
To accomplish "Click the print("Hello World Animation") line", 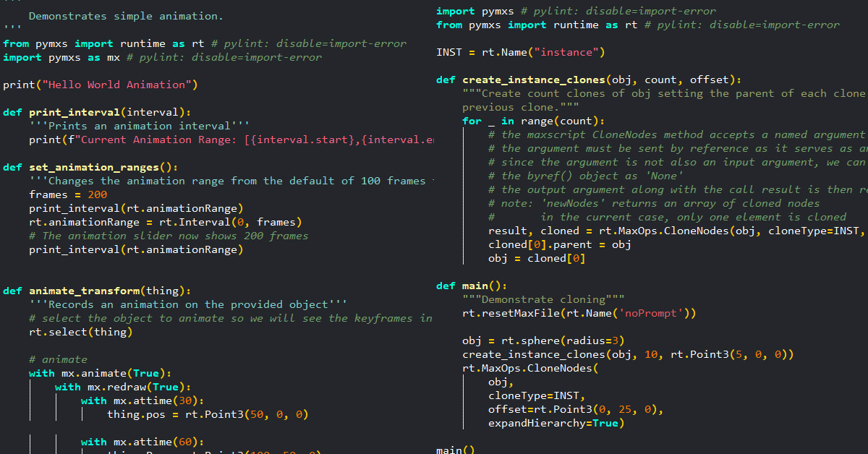I will tap(100, 85).
